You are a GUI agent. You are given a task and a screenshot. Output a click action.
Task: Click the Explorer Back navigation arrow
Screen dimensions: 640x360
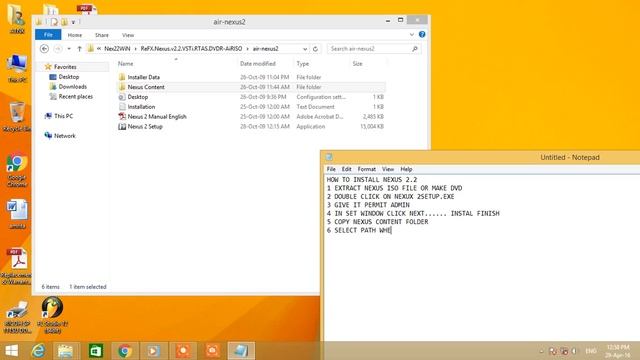(x=44, y=49)
